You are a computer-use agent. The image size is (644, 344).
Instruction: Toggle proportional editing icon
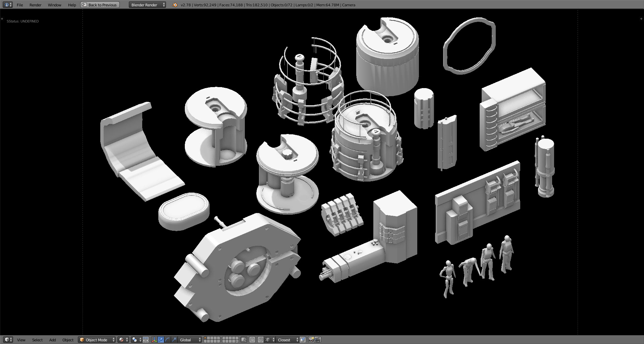click(252, 340)
